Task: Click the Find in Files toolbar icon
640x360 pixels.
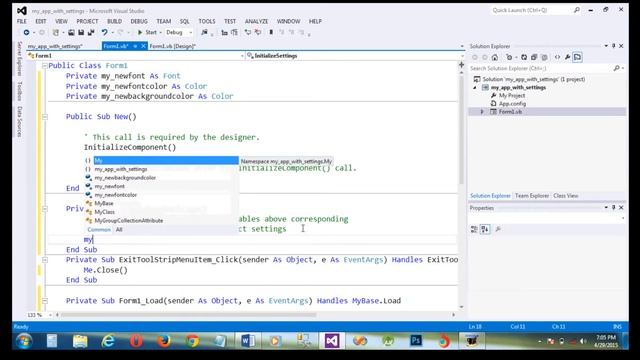Action: click(204, 32)
